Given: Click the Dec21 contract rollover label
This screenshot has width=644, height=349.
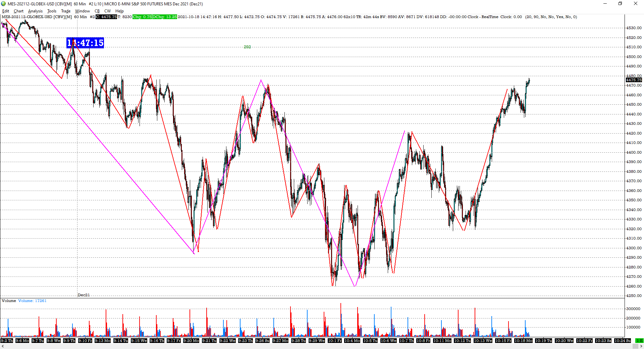Looking at the screenshot, I should coord(84,295).
